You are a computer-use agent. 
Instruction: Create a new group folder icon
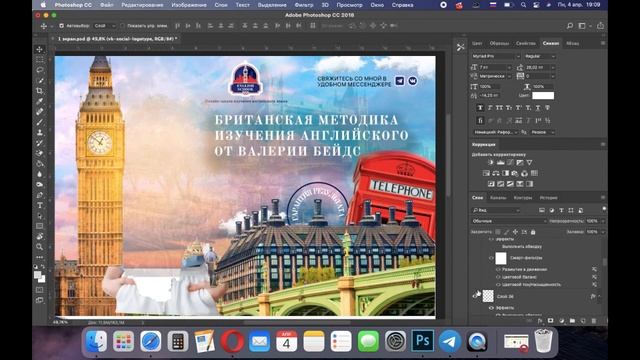click(x=572, y=321)
